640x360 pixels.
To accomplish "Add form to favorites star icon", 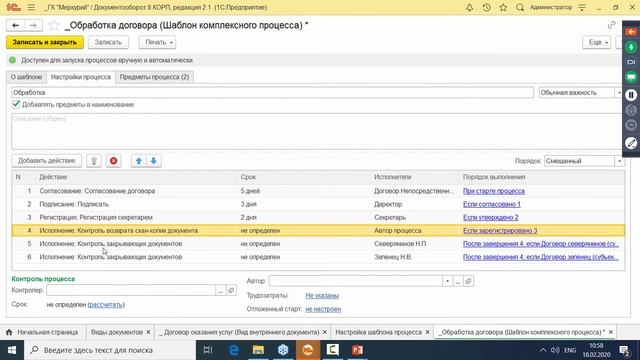I will [53, 25].
